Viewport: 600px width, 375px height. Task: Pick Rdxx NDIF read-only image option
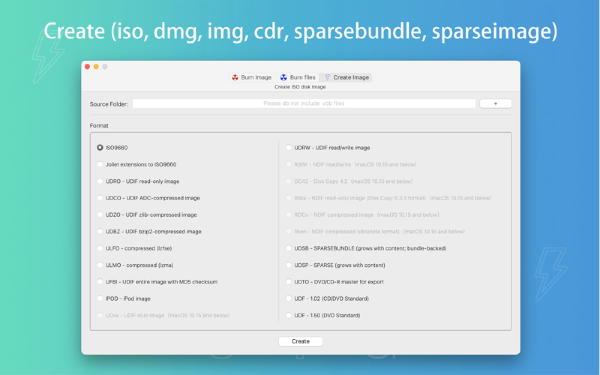[388, 198]
